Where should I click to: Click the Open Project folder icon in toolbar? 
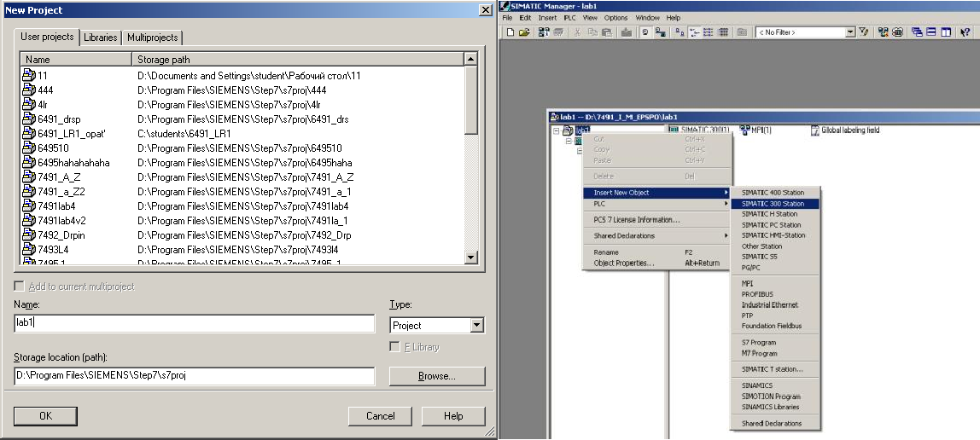(524, 32)
